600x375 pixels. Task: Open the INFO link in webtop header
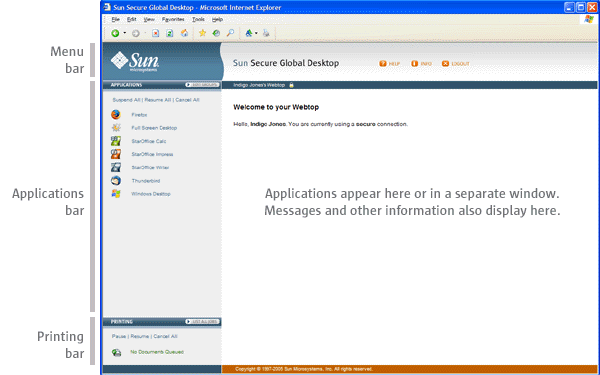point(426,64)
